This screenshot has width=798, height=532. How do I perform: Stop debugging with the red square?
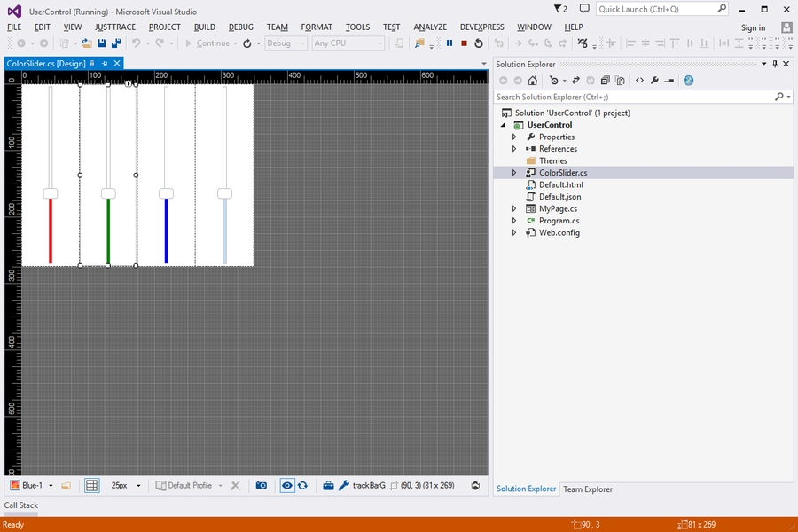[464, 43]
